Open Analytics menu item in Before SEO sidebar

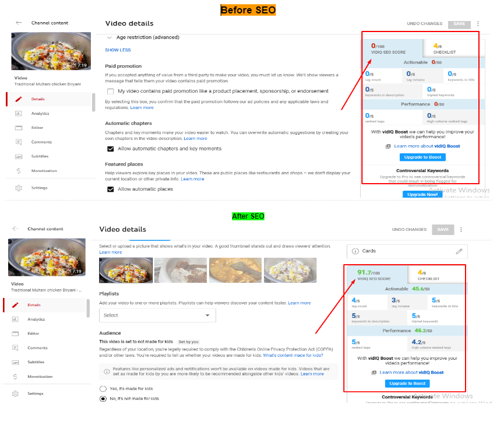(x=40, y=114)
